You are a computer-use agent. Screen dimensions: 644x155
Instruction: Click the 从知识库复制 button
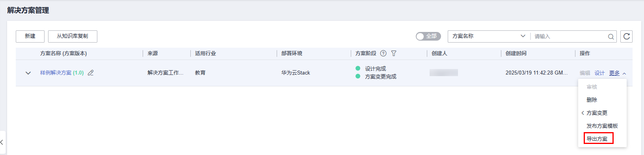(x=73, y=36)
